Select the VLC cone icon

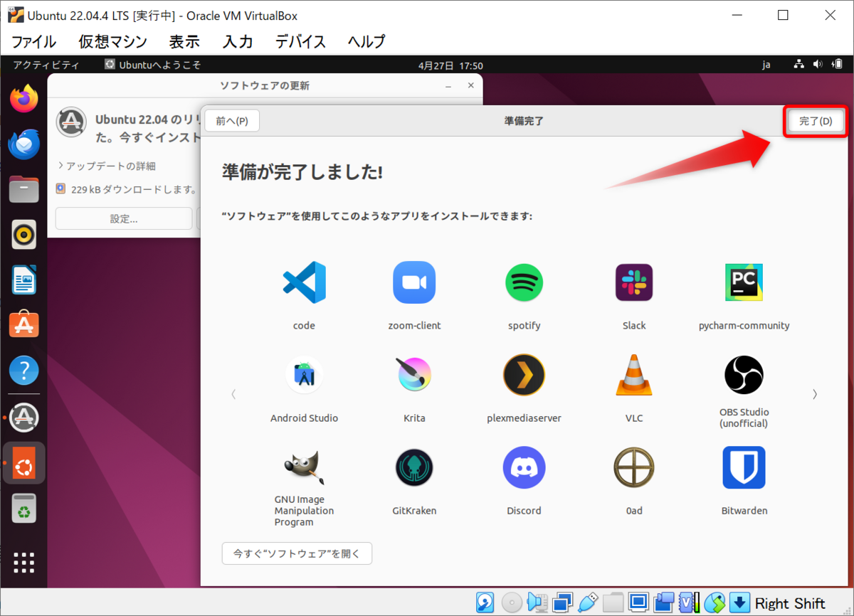tap(634, 375)
